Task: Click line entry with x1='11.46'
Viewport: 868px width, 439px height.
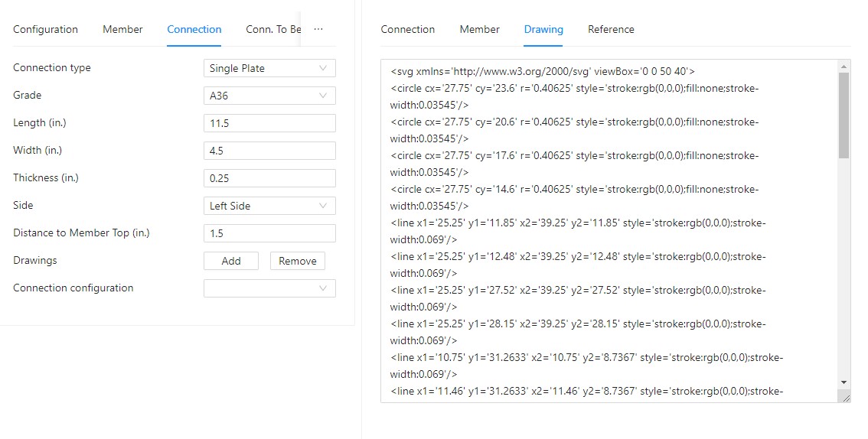Action: pyautogui.click(x=587, y=392)
